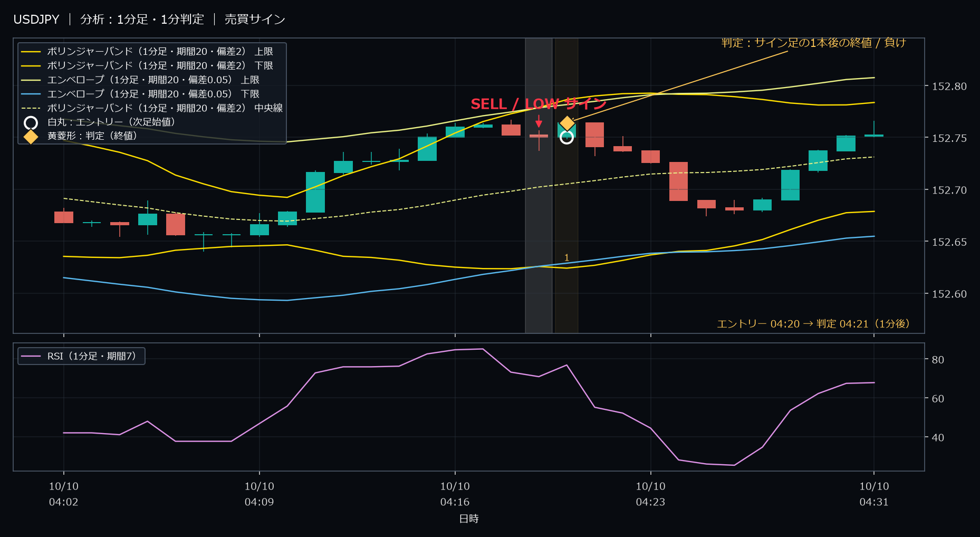
Task: Click the 10/10 04:23 time axis label
Action: pos(651,494)
